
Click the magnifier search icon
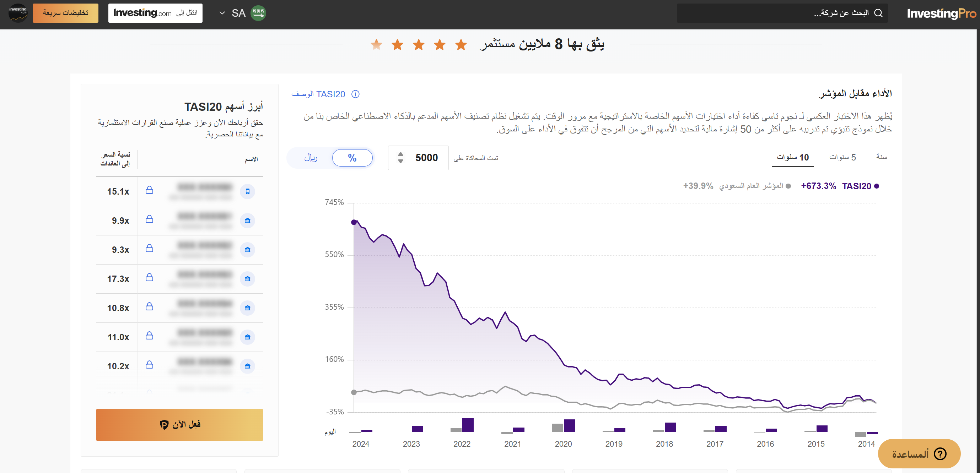878,13
